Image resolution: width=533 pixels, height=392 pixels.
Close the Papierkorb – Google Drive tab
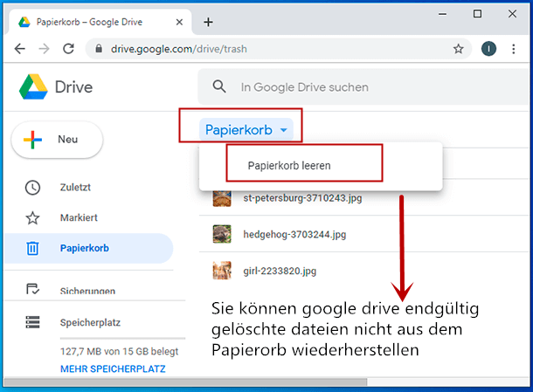(179, 22)
